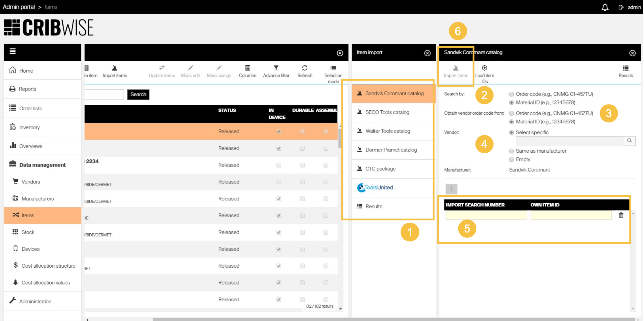Screen dimensions: 644x321
Task: Select Walter Tools catalog
Action: tap(393, 131)
